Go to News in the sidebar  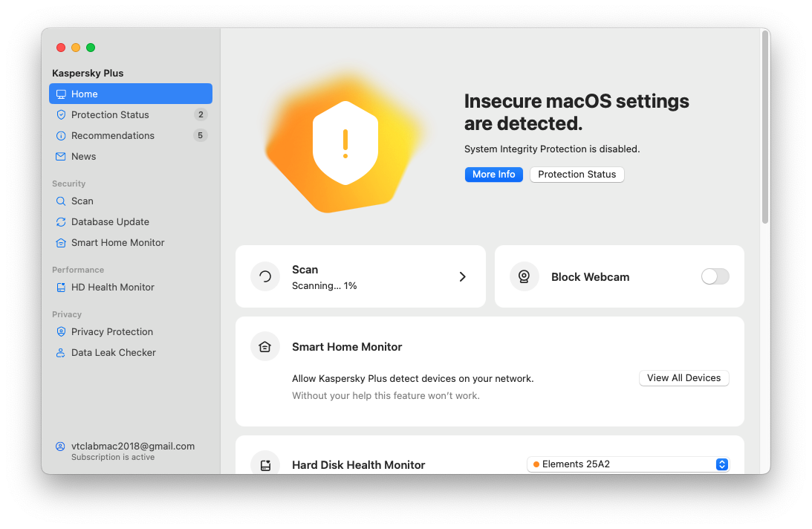coord(83,157)
